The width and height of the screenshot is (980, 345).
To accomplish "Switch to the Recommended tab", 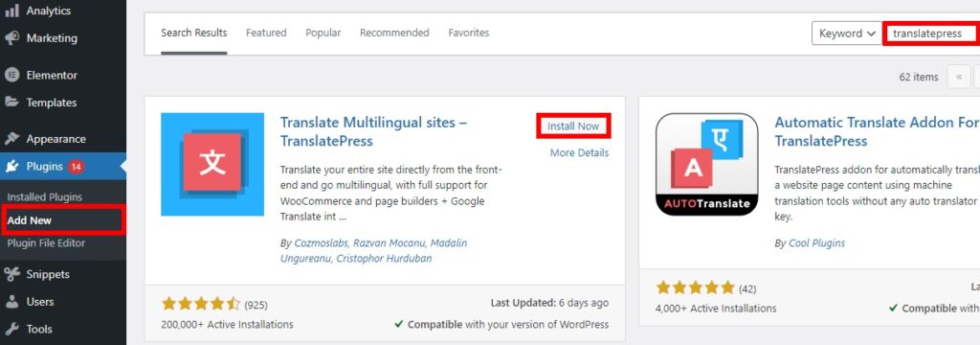I will tap(394, 33).
